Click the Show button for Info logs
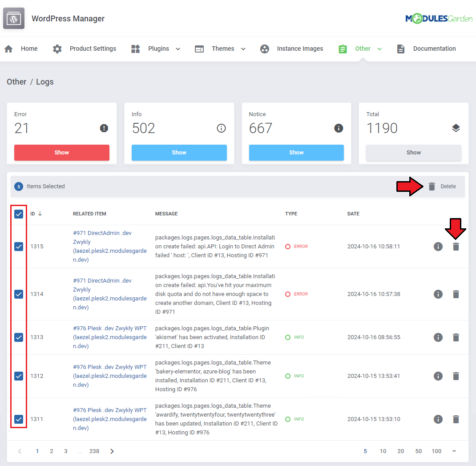 click(x=179, y=153)
